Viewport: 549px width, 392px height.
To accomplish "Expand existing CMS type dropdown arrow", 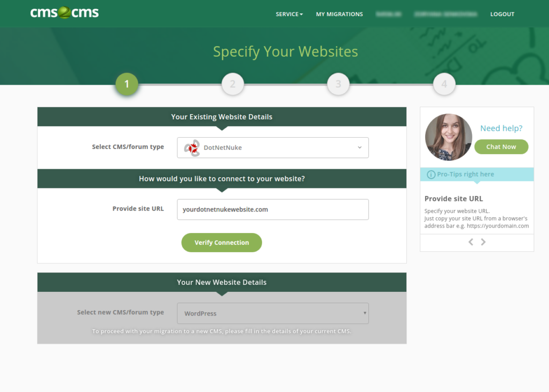I will 360,148.
